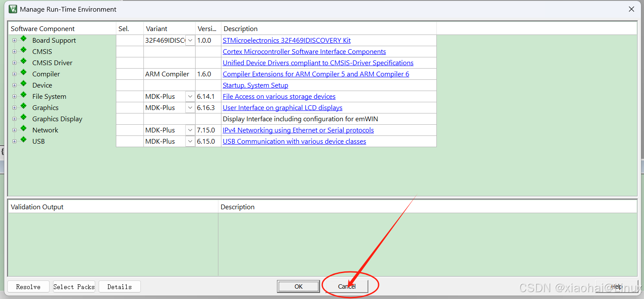644x299 pixels.
Task: Expand the Device tree node
Action: pos(14,85)
